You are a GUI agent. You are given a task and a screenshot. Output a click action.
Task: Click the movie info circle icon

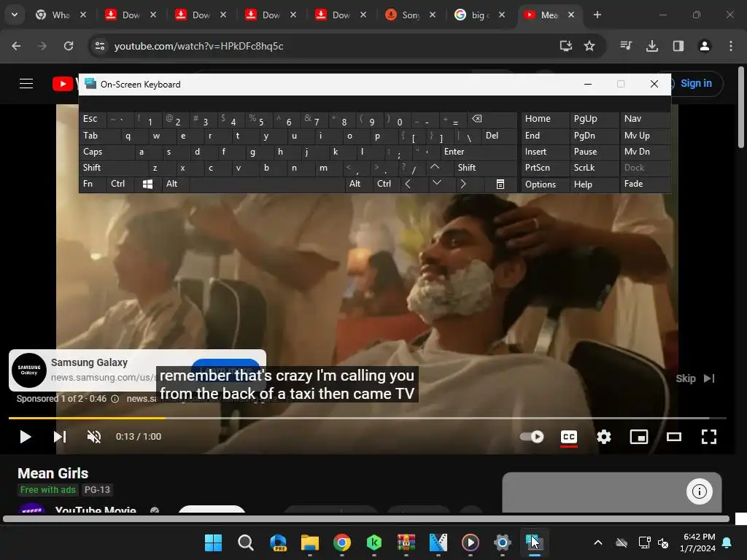(699, 491)
